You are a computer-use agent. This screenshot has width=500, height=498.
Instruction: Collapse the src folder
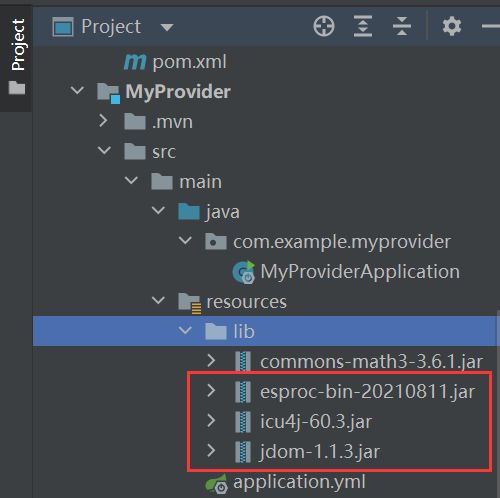point(104,150)
